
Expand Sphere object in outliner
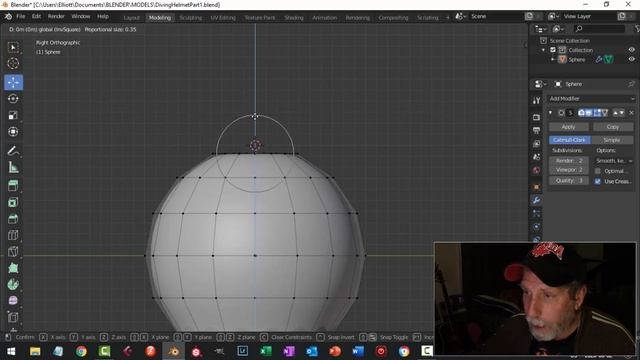point(553,60)
